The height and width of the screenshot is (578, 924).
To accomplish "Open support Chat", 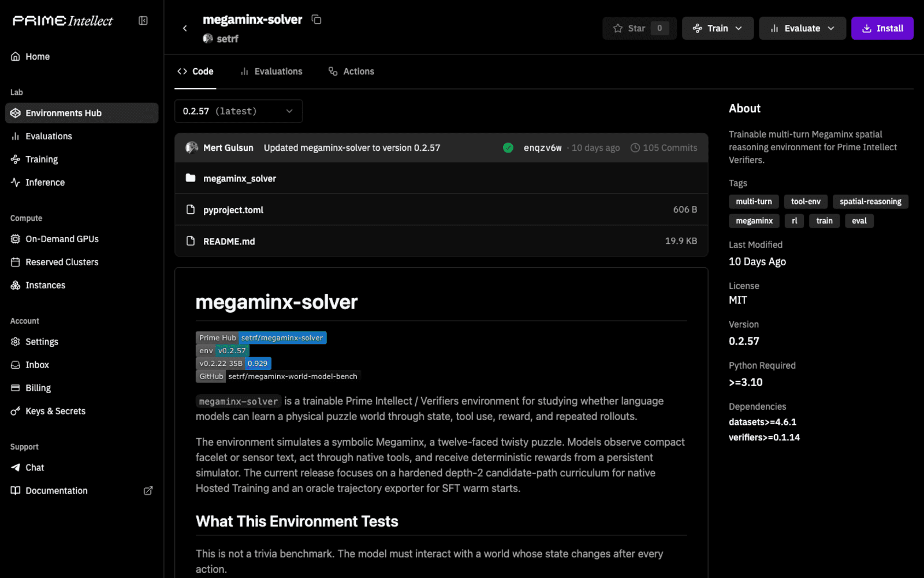I will tap(81, 467).
